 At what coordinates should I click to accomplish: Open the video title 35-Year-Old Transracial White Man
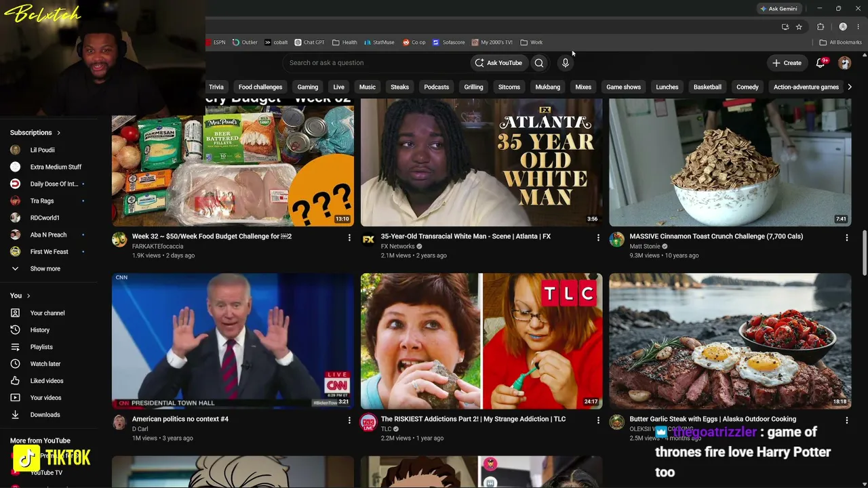[466, 237]
